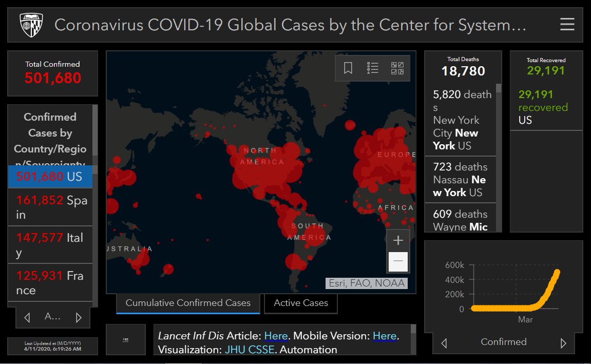Screen dimensions: 591x364
Task: Click the Mar axis label on chart
Action: coord(525,319)
